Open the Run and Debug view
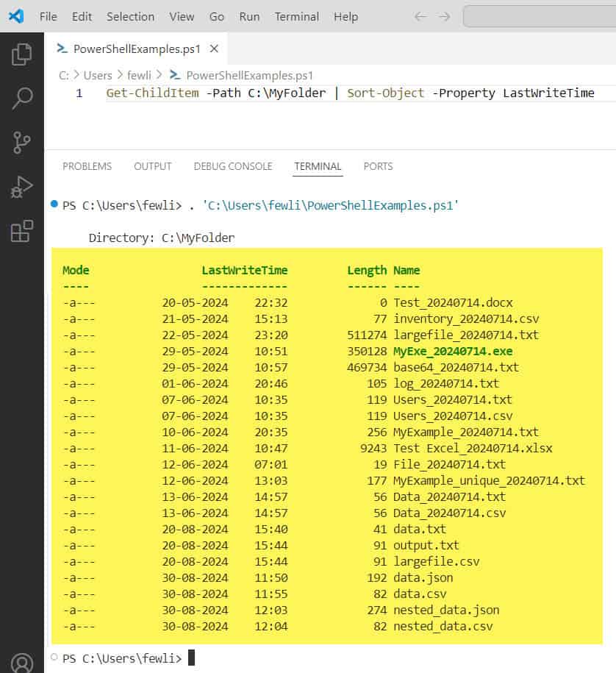 click(x=21, y=187)
